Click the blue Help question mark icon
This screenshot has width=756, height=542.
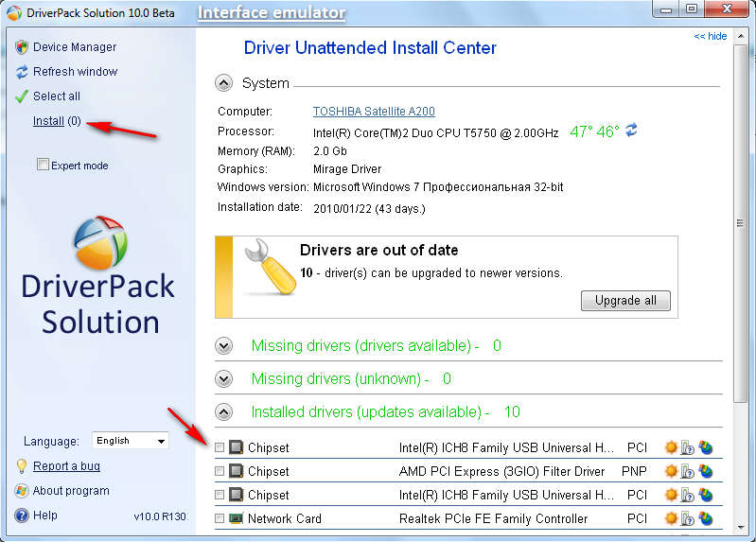point(22,516)
